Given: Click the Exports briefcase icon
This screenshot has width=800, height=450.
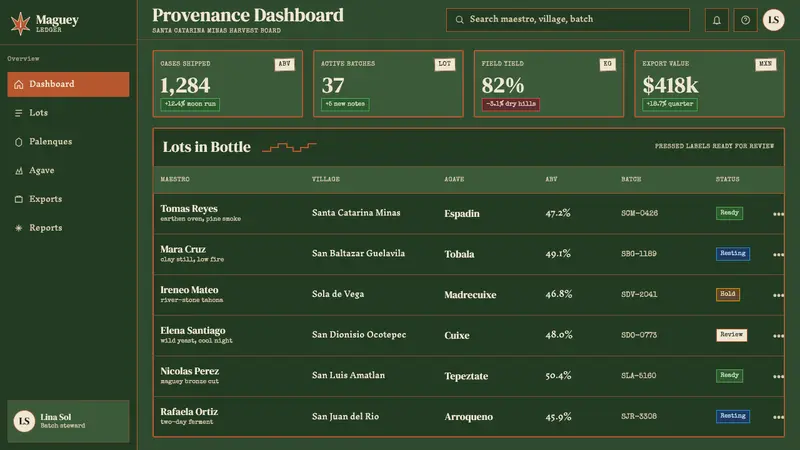Looking at the screenshot, I should point(19,199).
